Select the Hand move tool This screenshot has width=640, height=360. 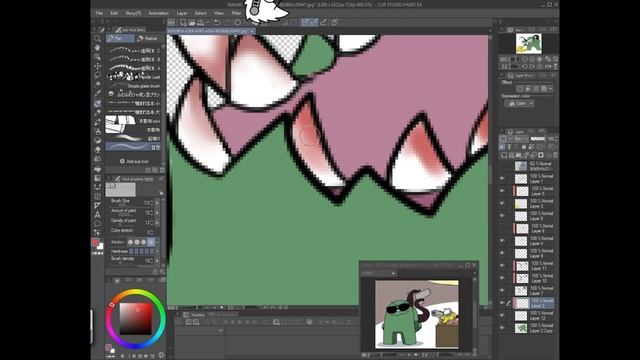(x=97, y=47)
